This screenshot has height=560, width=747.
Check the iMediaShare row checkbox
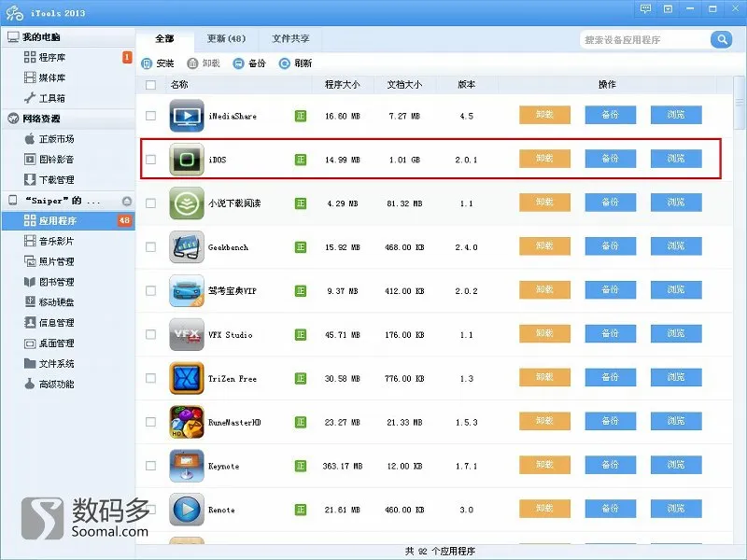(151, 116)
